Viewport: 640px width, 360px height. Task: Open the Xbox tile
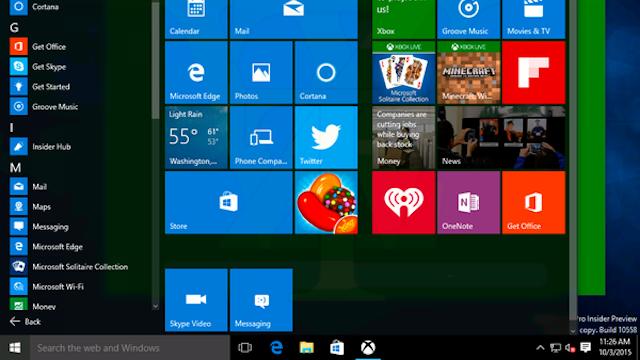tap(403, 19)
